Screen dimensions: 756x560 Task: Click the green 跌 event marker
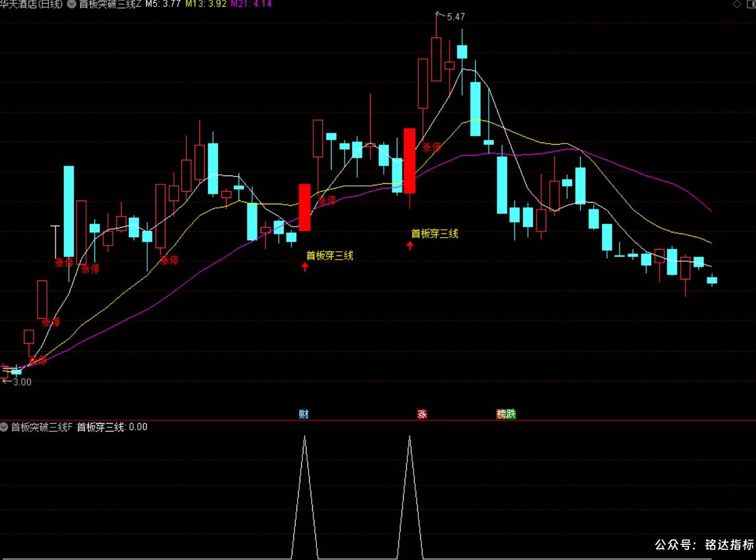pyautogui.click(x=511, y=414)
